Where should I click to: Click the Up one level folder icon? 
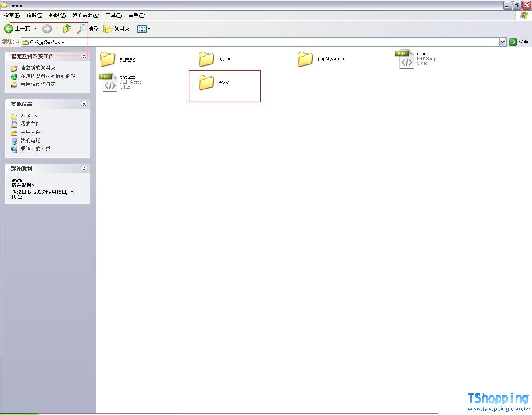point(66,29)
